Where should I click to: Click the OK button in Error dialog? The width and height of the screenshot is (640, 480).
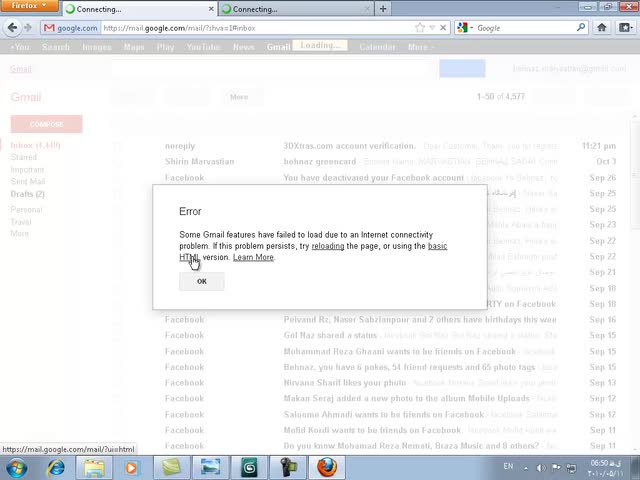click(202, 281)
